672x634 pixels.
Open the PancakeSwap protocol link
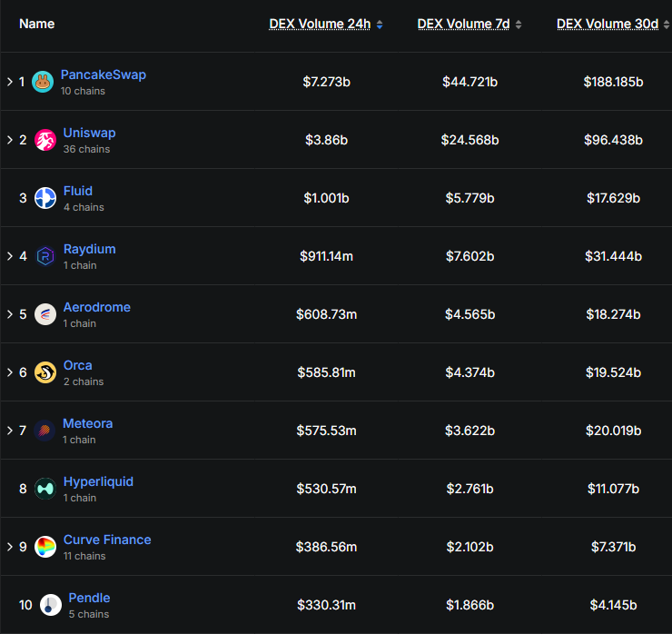tap(104, 74)
